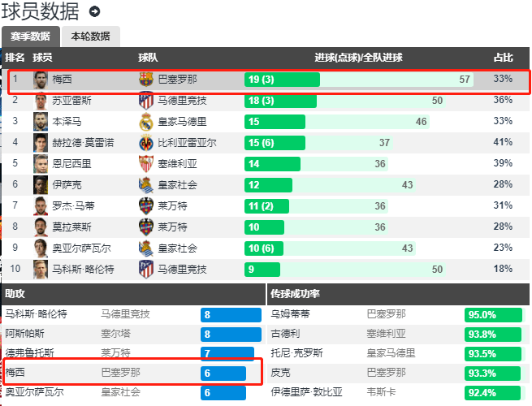Click 托尼·克罗斯 in pass accuracy list
Screen dimensions: 532x406
296,353
